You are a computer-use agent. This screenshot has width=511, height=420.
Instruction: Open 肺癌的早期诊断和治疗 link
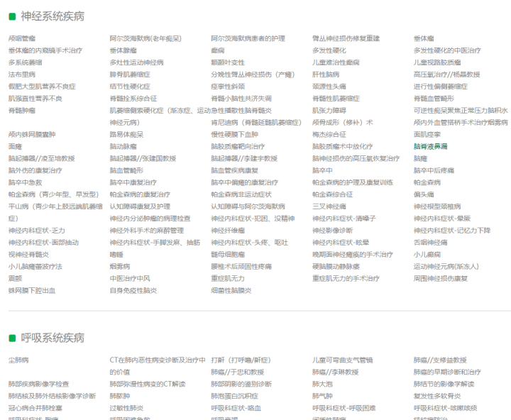447,372
